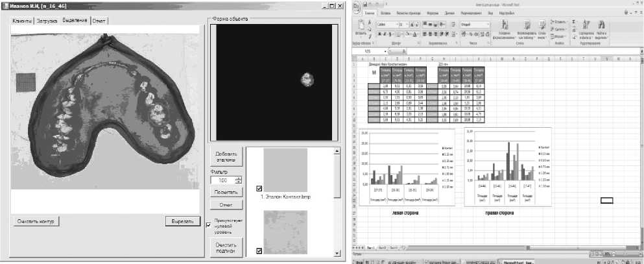Click the Добавить эталоны button
Screen dimensions: 644x264
pyautogui.click(x=226, y=156)
